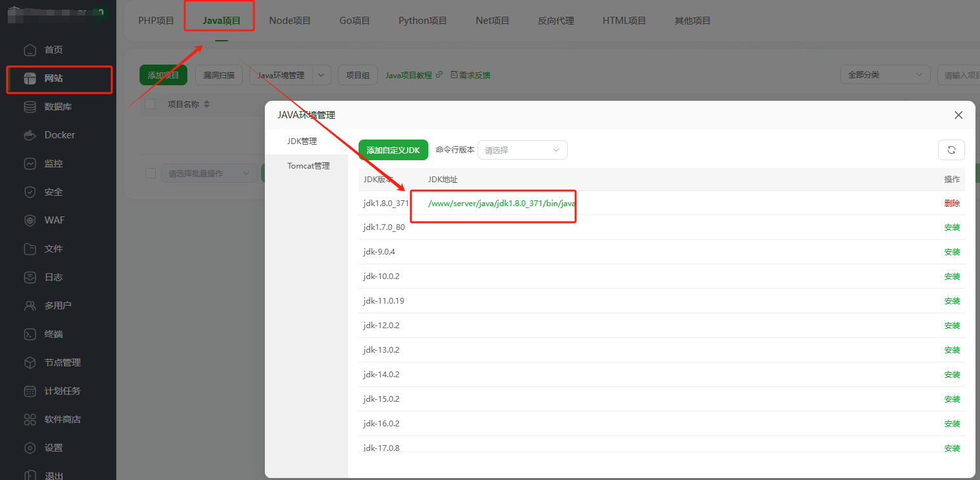Click the 漏洞扫描 button
Image resolution: width=980 pixels, height=480 pixels.
click(x=219, y=75)
